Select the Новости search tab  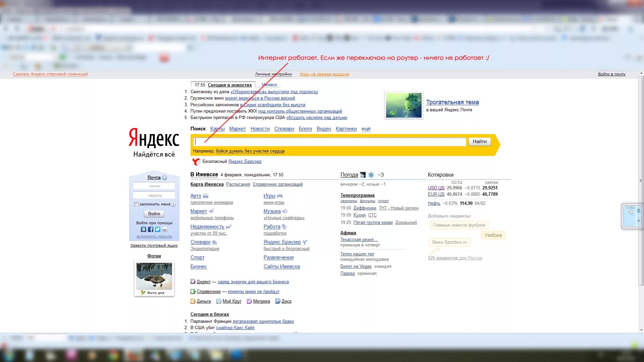(260, 129)
